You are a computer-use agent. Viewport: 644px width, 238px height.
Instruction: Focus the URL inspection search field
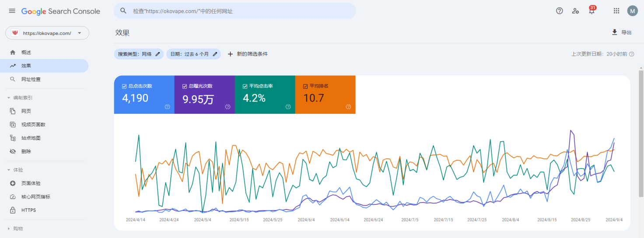click(x=235, y=11)
